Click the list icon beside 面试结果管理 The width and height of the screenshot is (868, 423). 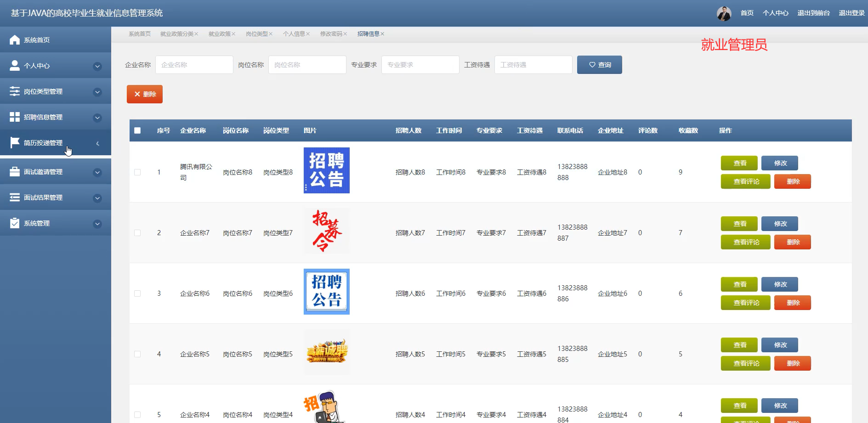(15, 197)
